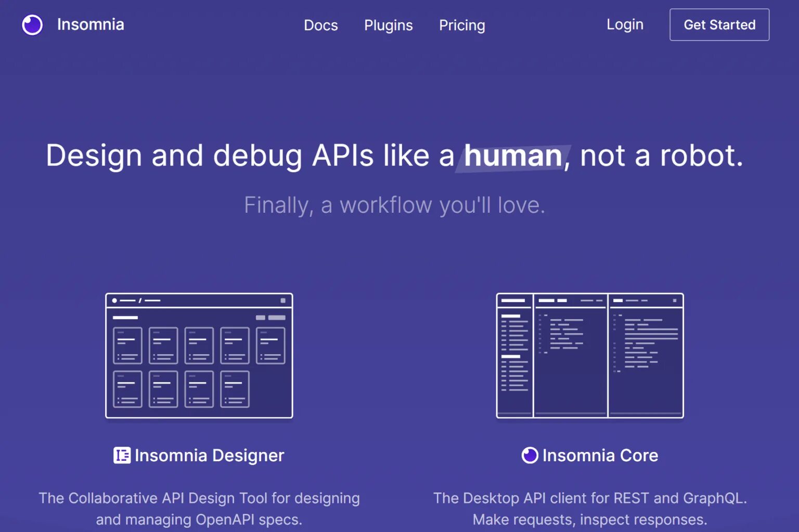Go to the Pricing page
Image resolution: width=799 pixels, height=532 pixels.
pos(462,25)
